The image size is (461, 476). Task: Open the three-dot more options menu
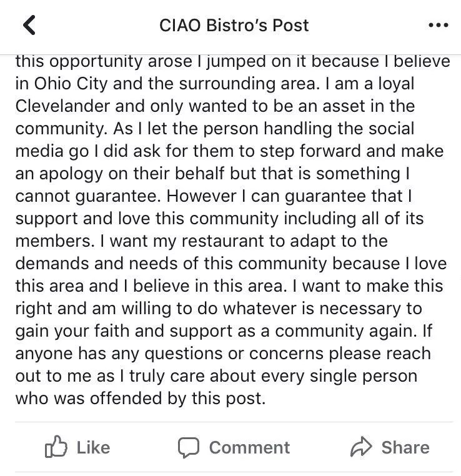pos(439,25)
